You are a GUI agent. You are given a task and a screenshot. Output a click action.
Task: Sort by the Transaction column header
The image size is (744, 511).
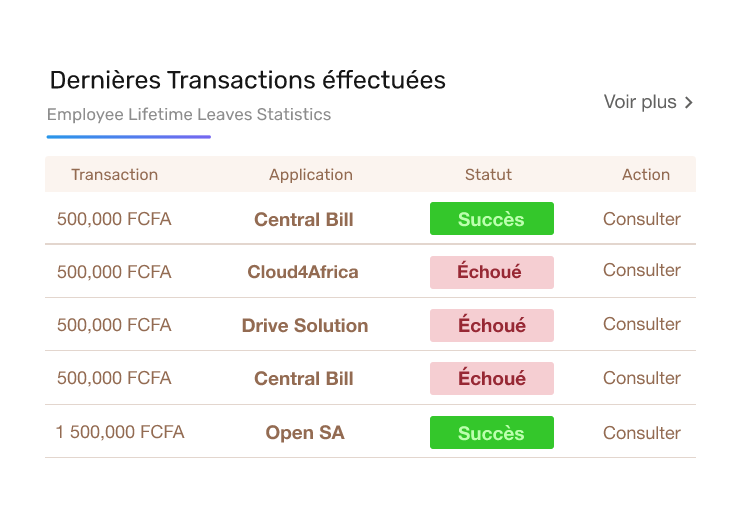pos(114,174)
